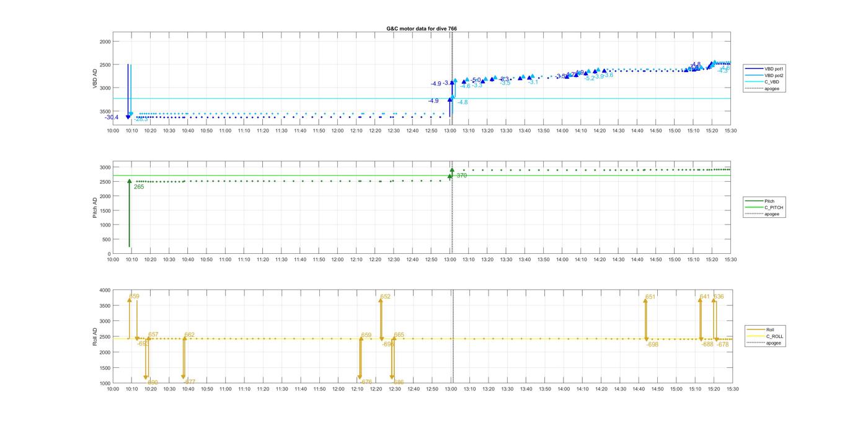Click the '-678' roll data label
This screenshot has height=430, width=868.
pos(722,344)
